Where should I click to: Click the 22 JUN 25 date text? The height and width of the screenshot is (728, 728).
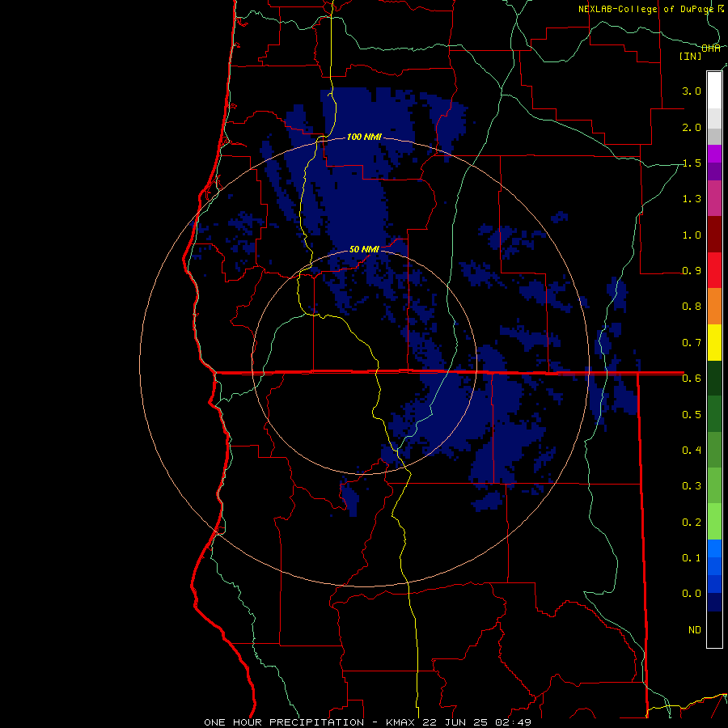tap(456, 722)
